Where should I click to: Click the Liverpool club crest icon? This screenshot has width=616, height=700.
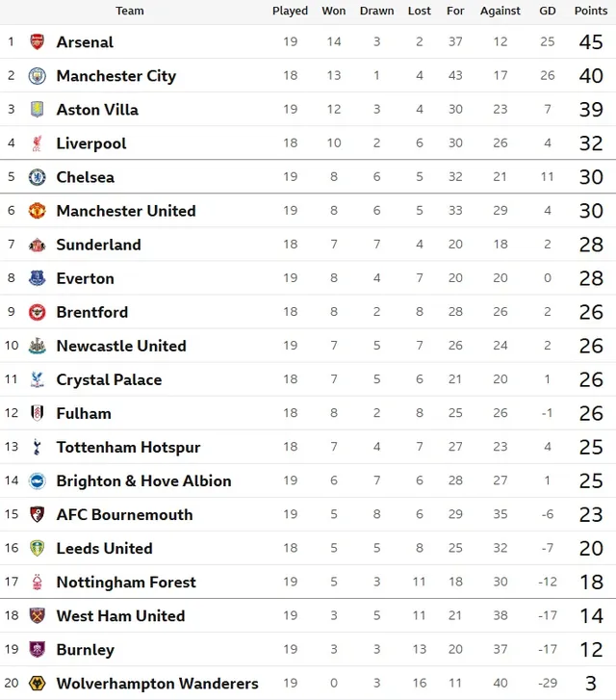[x=38, y=143]
